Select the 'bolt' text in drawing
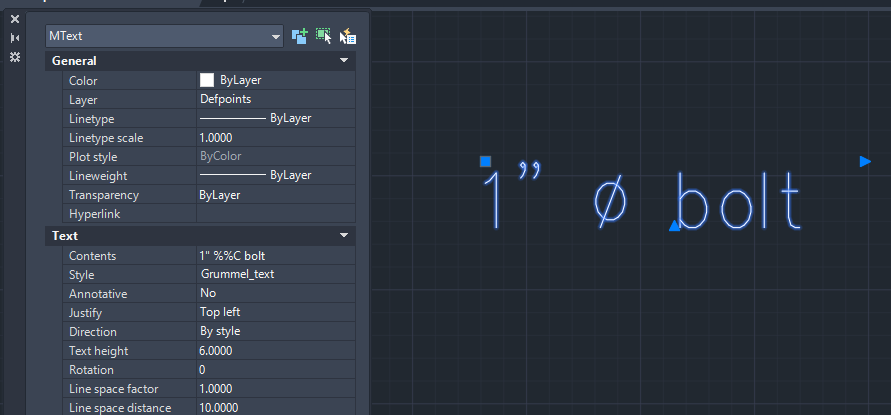Image resolution: width=891 pixels, height=415 pixels. click(740, 201)
